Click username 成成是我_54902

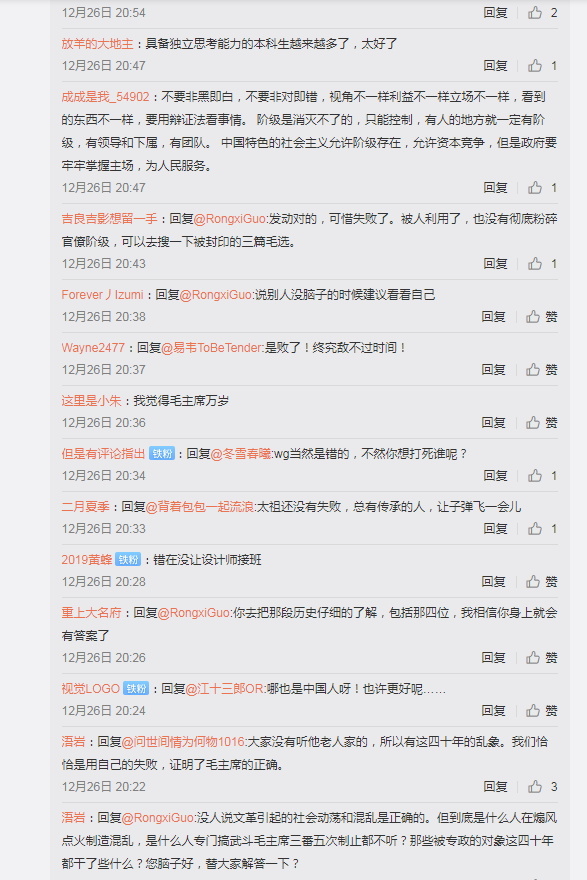[x=106, y=97]
